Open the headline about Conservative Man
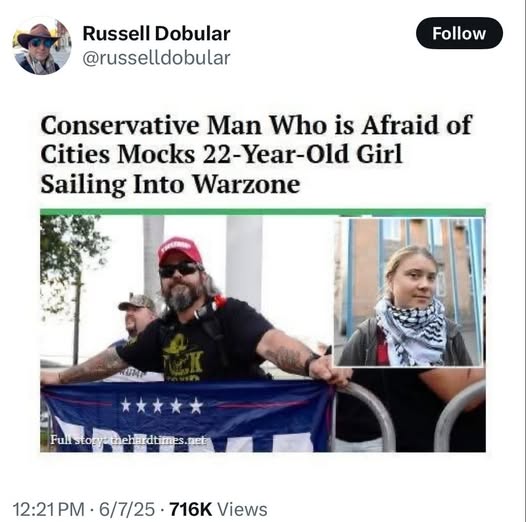Viewport: 526px width, 522px height. (256, 154)
